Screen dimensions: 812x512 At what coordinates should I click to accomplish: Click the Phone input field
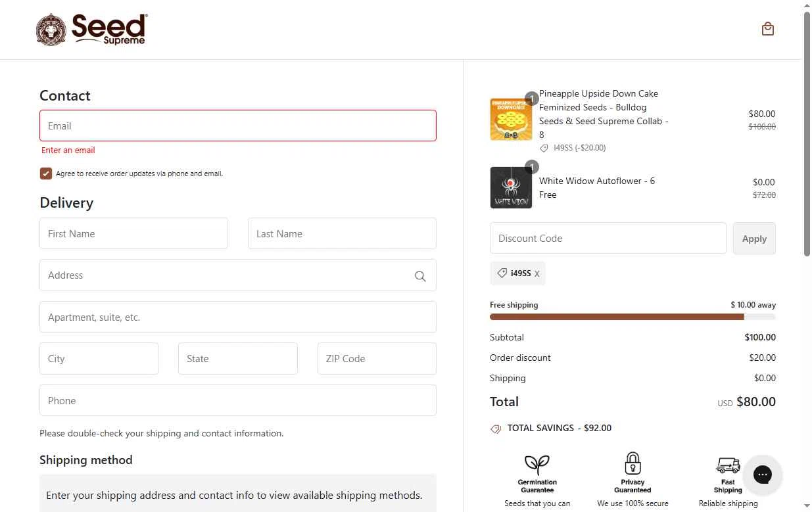[238, 400]
